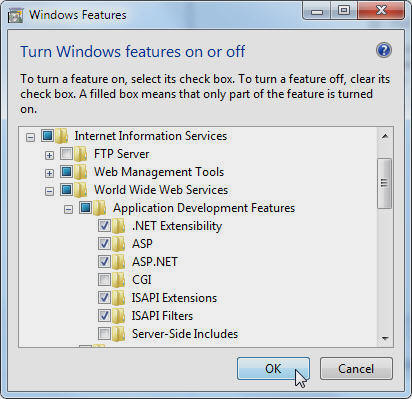Uncheck the ASP.NET checkbox
The width and height of the screenshot is (412, 399).
pyautogui.click(x=104, y=261)
